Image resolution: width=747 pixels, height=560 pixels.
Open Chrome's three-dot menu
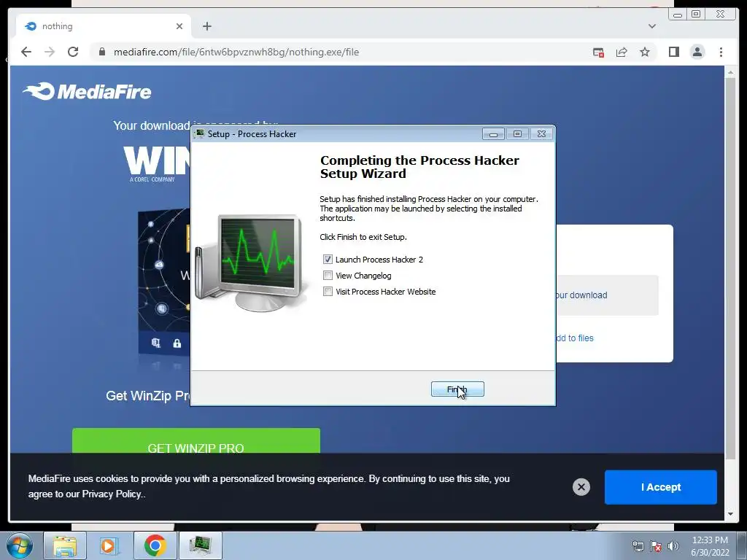pyautogui.click(x=721, y=52)
